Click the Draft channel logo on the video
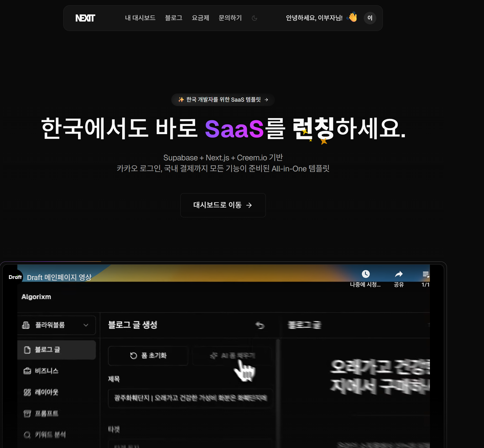The height and width of the screenshot is (448, 484). (15, 276)
